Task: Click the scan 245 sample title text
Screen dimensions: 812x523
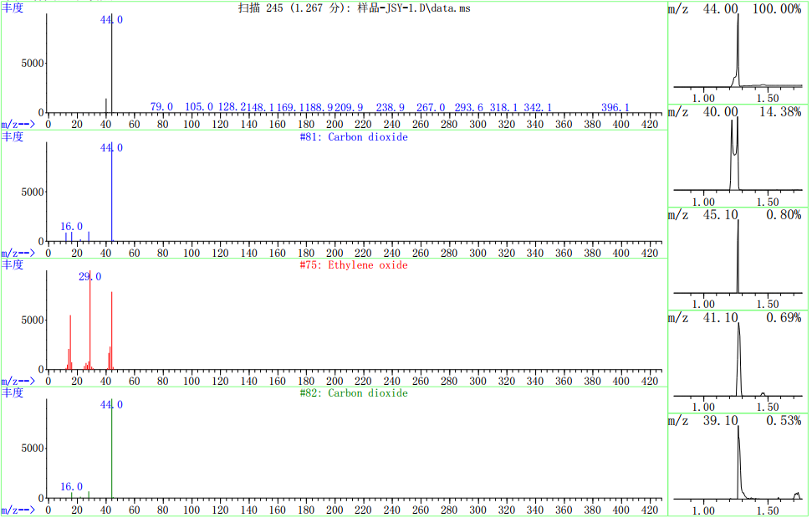Action: [349, 8]
